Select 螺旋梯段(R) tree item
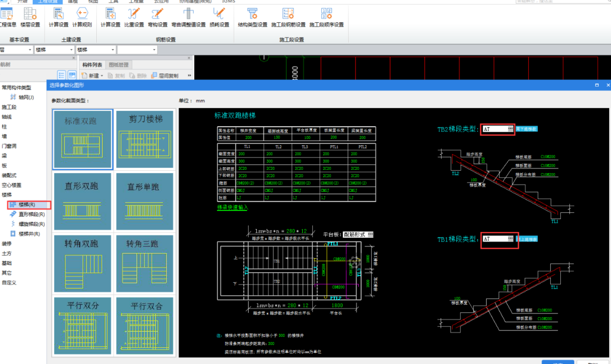The image size is (611, 364). coord(28,224)
